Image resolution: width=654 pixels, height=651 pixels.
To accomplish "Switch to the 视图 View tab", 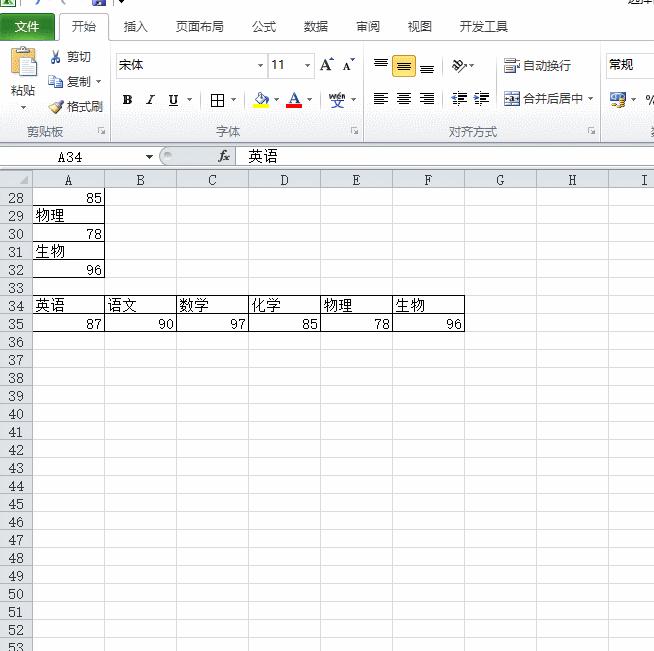I will pyautogui.click(x=419, y=27).
